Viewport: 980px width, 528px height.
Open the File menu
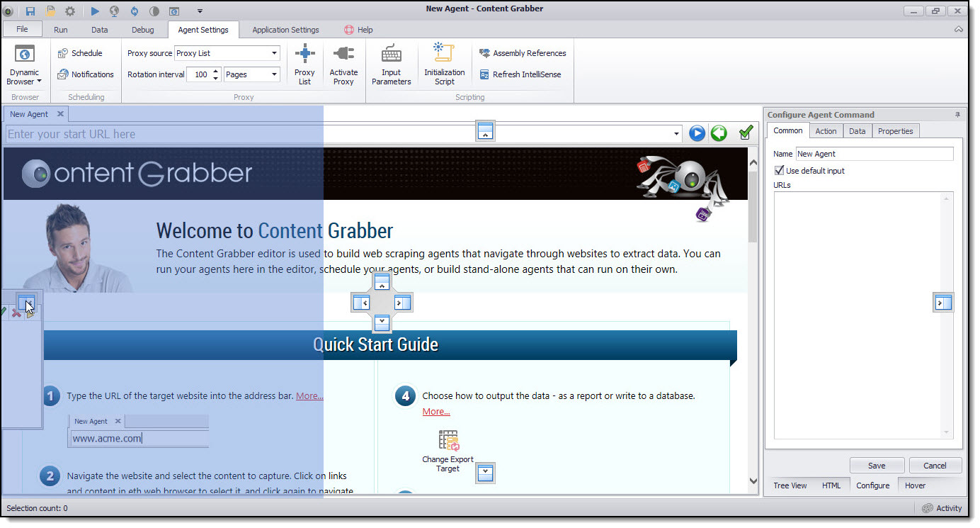pyautogui.click(x=22, y=29)
